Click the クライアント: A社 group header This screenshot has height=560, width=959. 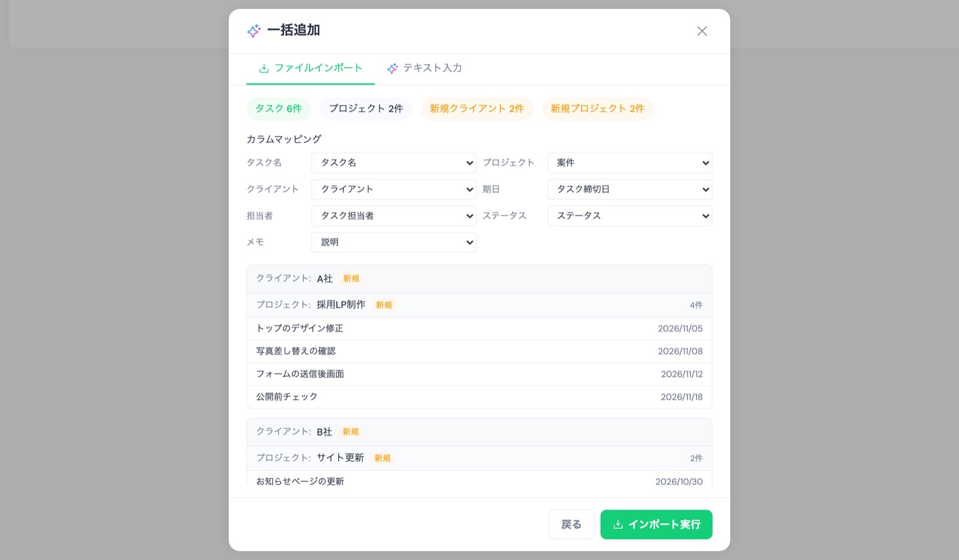pos(479,279)
